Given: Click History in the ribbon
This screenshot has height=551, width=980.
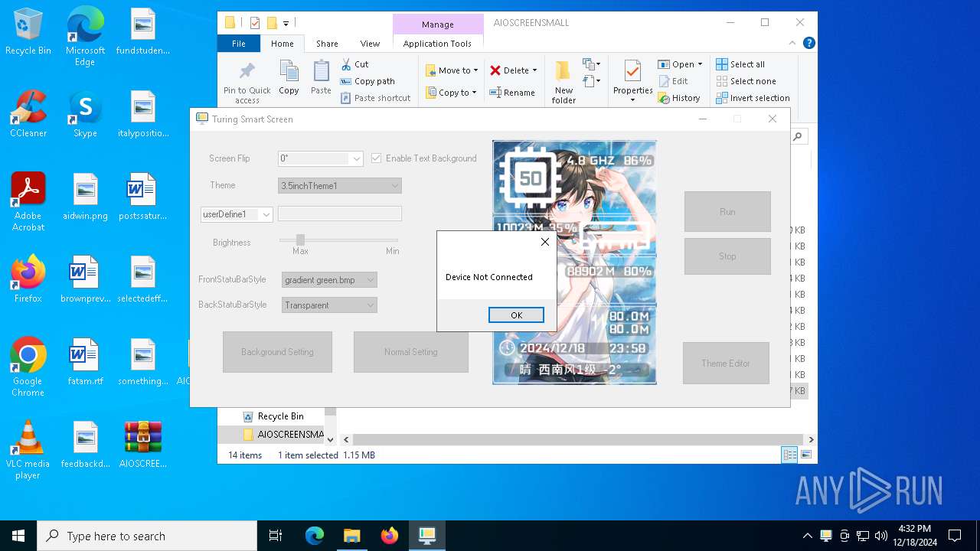Looking at the screenshot, I should click(x=678, y=98).
